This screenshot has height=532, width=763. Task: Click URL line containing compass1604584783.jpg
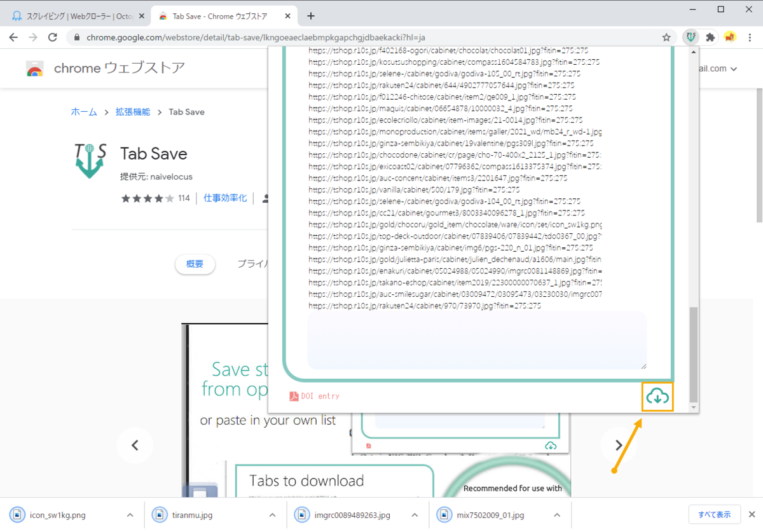[454, 62]
